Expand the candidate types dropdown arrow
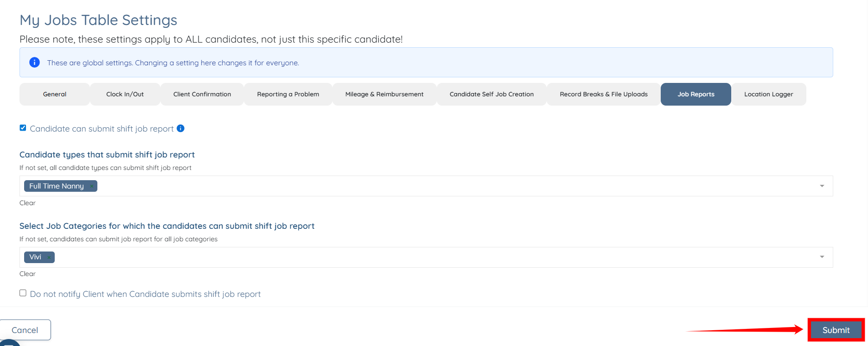 pos(822,186)
